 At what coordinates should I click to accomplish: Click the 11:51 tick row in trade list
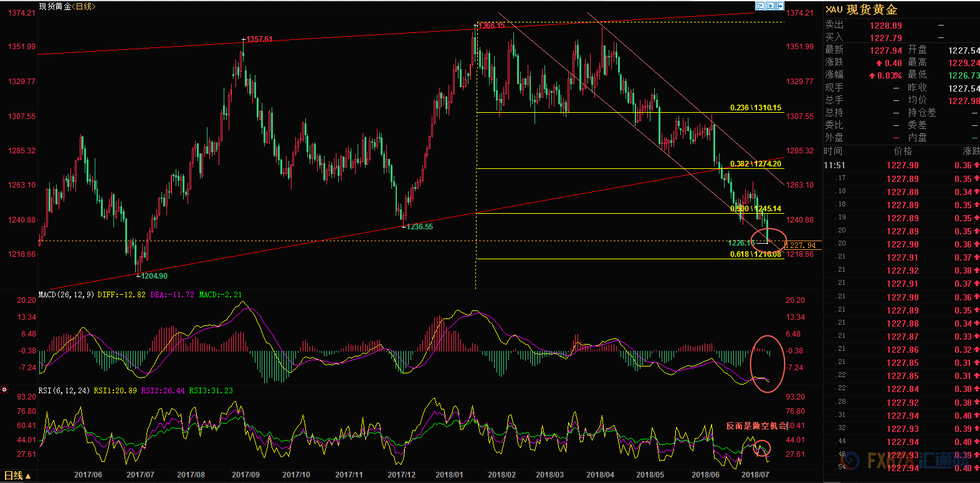click(834, 165)
